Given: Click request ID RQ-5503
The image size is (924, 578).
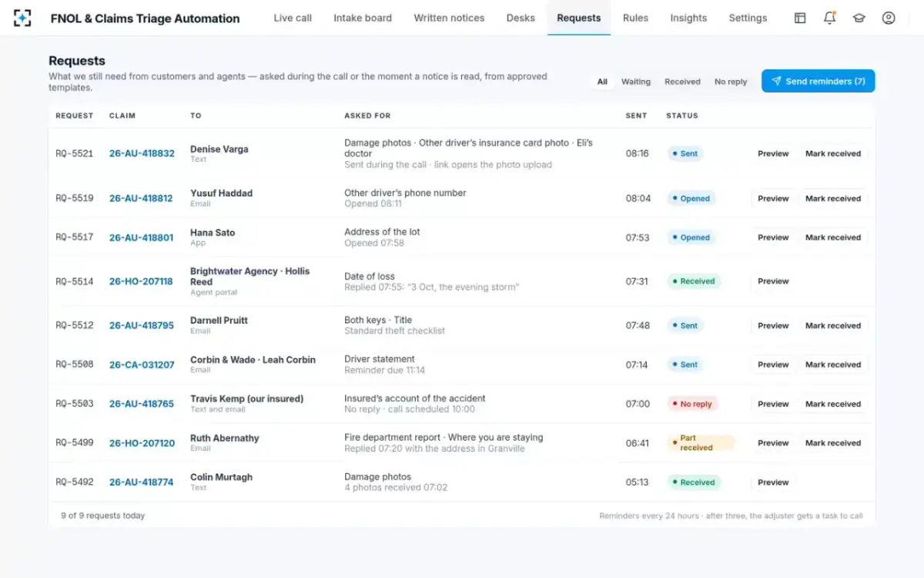Looking at the screenshot, I should [75, 404].
